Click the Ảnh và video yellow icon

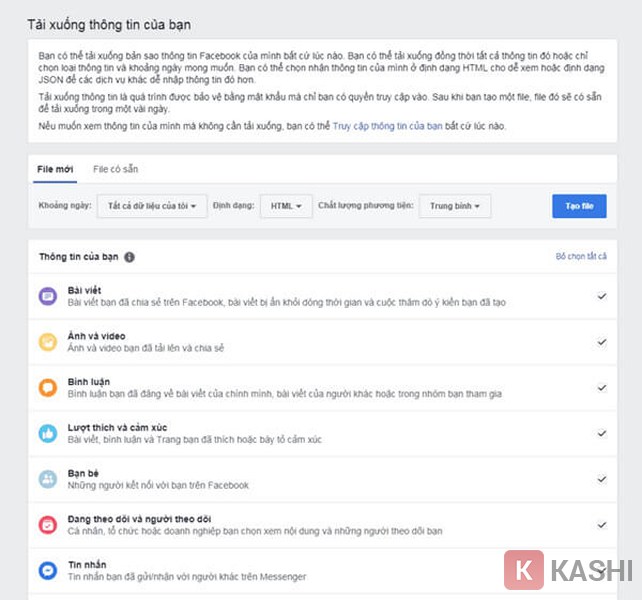click(x=48, y=342)
